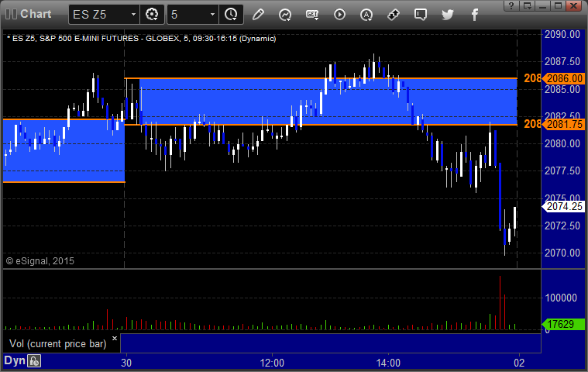Click the 2081.75 orange price marker

[x=565, y=124]
